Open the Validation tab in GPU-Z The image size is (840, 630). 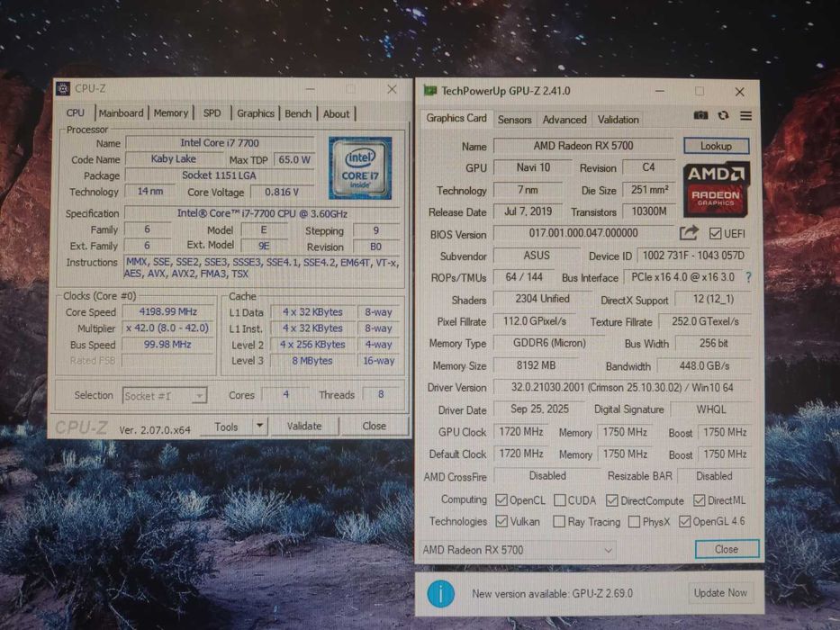619,120
